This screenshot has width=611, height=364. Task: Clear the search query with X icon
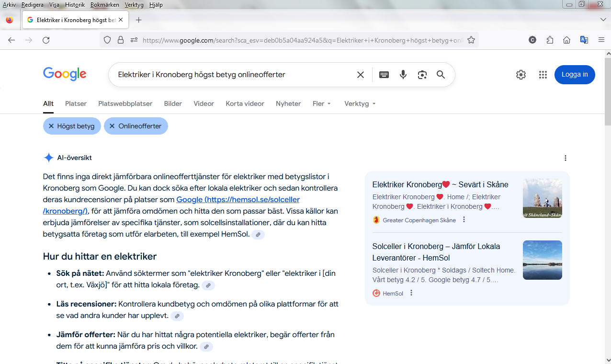click(361, 75)
